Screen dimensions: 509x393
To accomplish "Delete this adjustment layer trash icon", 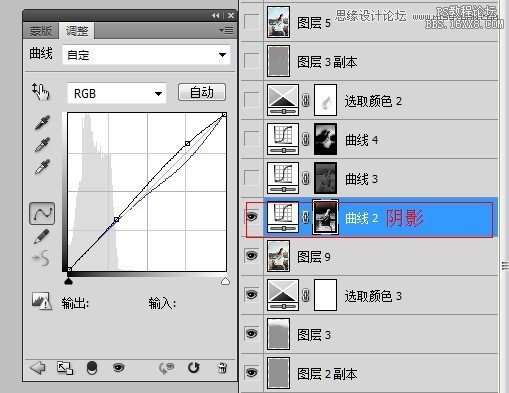I will [x=222, y=368].
